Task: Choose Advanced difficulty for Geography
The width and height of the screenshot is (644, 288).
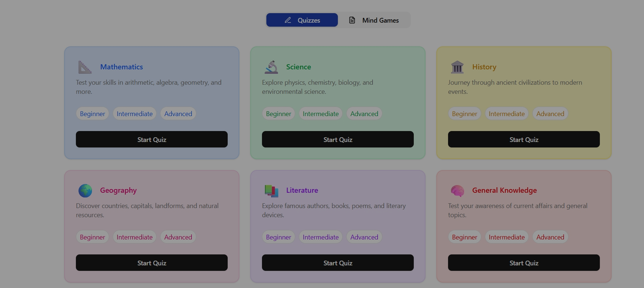Action: point(178,237)
